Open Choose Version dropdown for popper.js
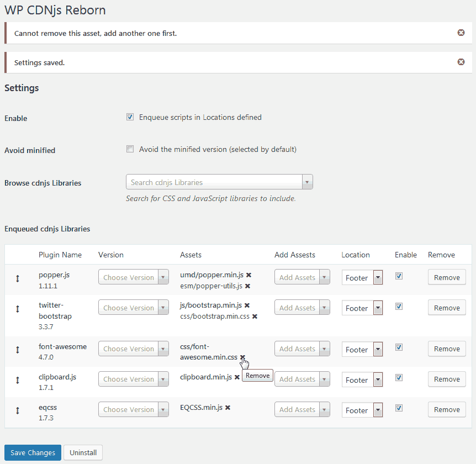 point(134,277)
